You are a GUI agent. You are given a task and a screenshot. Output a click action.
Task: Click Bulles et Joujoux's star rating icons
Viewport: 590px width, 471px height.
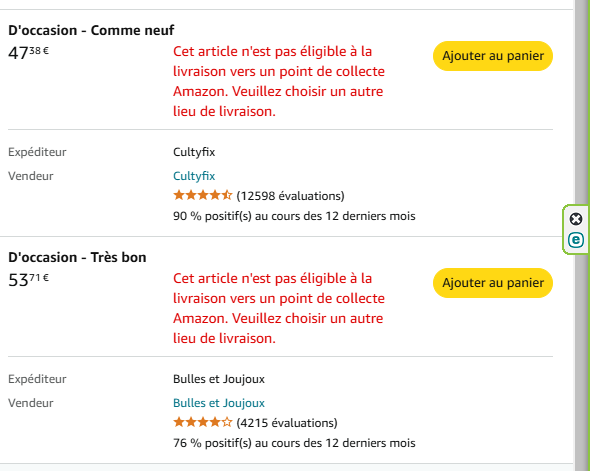[x=203, y=422]
